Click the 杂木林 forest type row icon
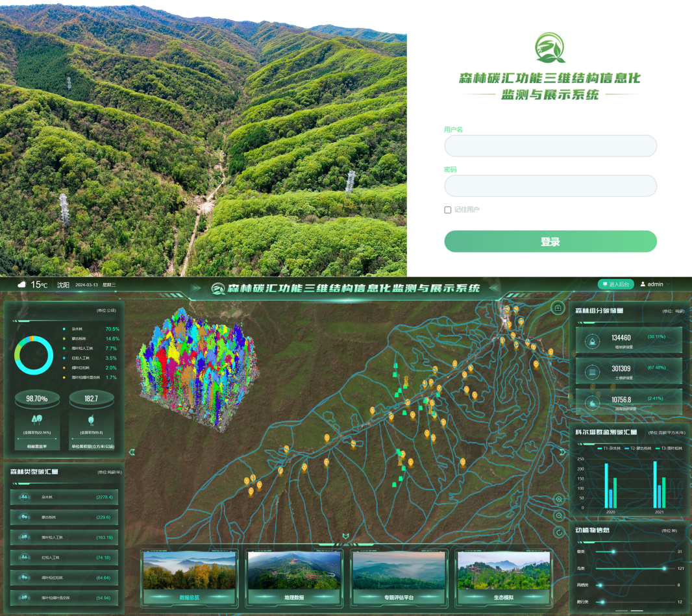This screenshot has height=616, width=692. coord(25,497)
